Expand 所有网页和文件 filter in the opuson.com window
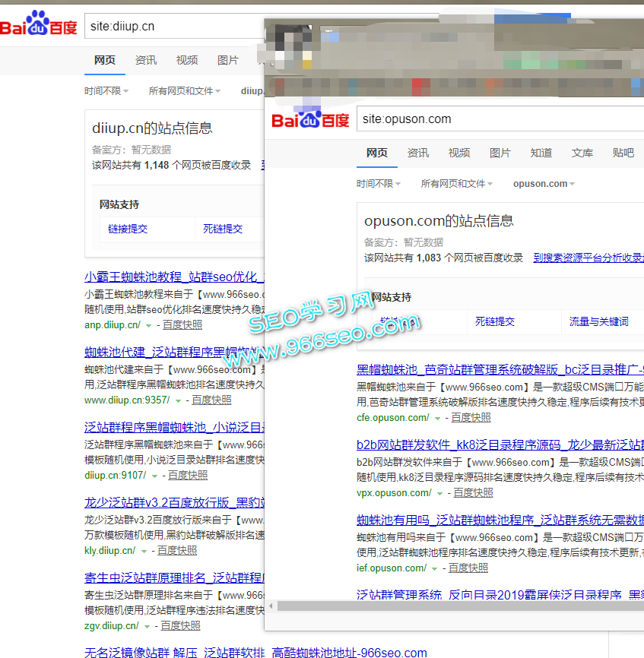The height and width of the screenshot is (658, 644). (456, 184)
